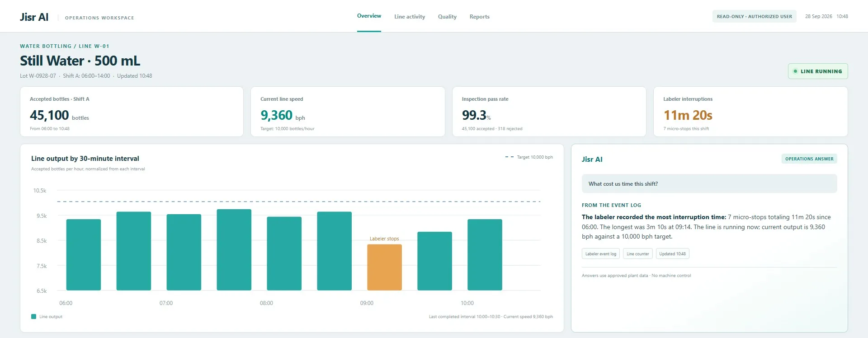This screenshot has width=868, height=338.
Task: Click the Operations Answer badge
Action: pos(809,159)
